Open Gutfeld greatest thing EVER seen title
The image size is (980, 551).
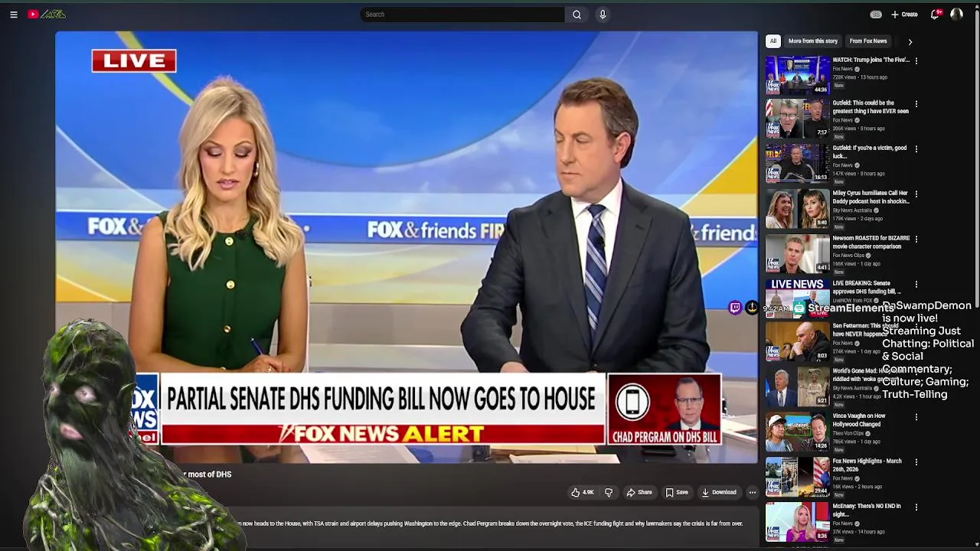coord(871,106)
